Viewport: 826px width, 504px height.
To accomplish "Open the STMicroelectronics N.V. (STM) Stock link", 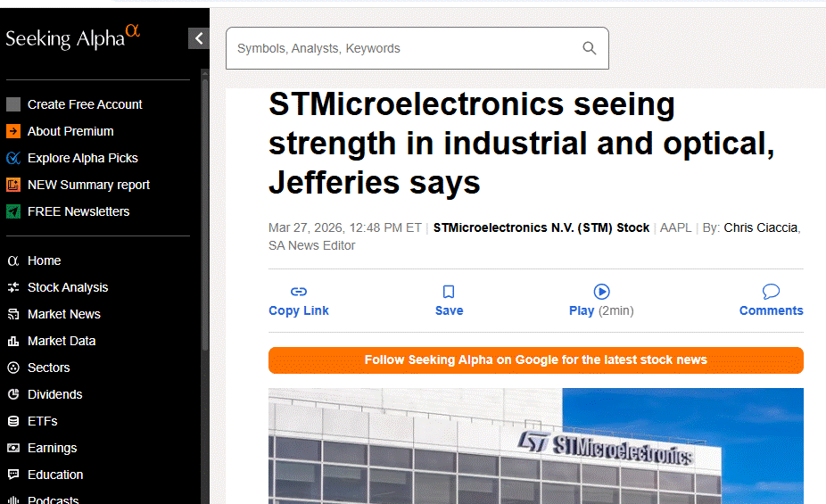I will click(x=541, y=227).
